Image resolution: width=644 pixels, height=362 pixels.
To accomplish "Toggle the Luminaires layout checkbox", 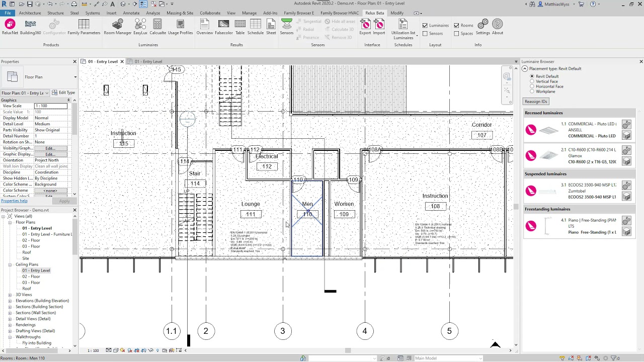I will [425, 25].
